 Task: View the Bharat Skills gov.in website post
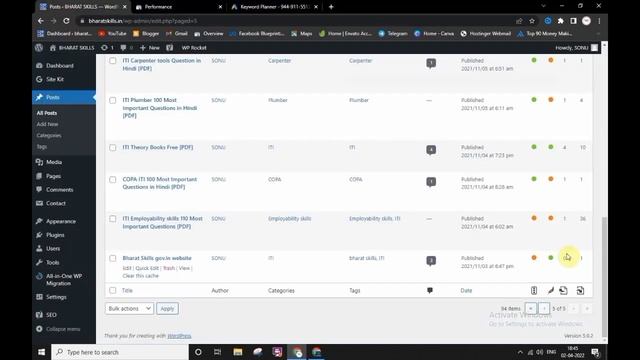(184, 268)
